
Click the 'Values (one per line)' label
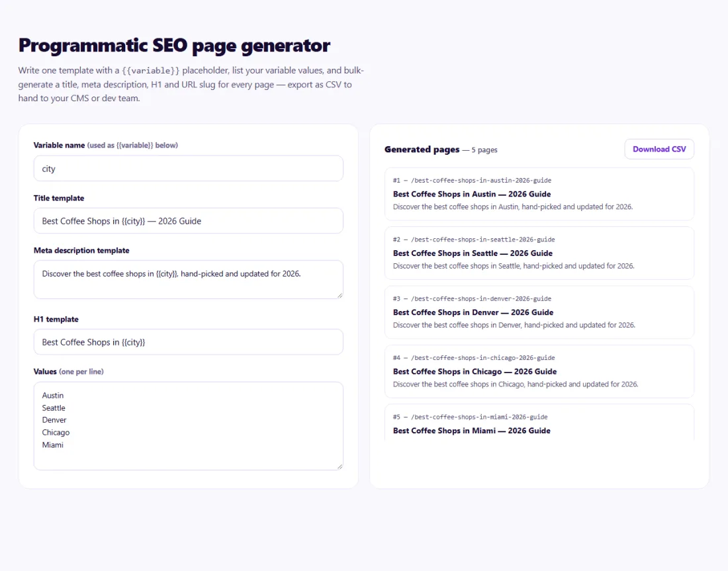tap(69, 372)
